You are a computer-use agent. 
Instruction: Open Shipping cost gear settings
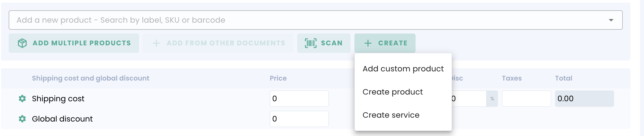point(22,99)
